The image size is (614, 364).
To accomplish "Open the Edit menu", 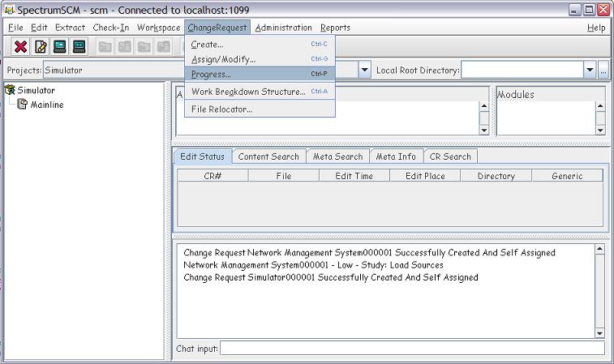I will tap(39, 28).
